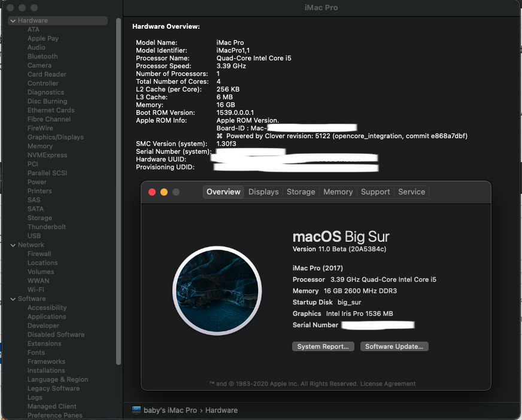Close the About This Mac window
Viewport: 522px width, 420px height.
[152, 192]
